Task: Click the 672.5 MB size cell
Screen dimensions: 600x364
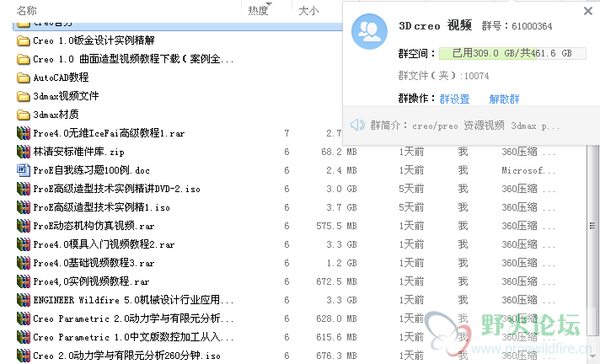Action: (x=336, y=281)
